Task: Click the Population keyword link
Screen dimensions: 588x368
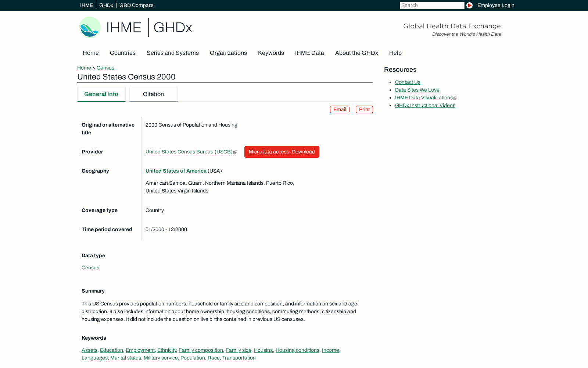Action: (193, 358)
